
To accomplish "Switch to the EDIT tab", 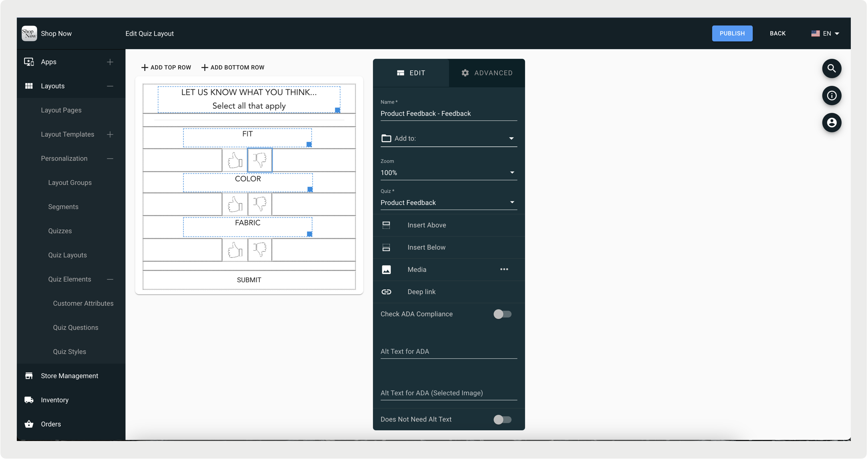I will tap(411, 73).
